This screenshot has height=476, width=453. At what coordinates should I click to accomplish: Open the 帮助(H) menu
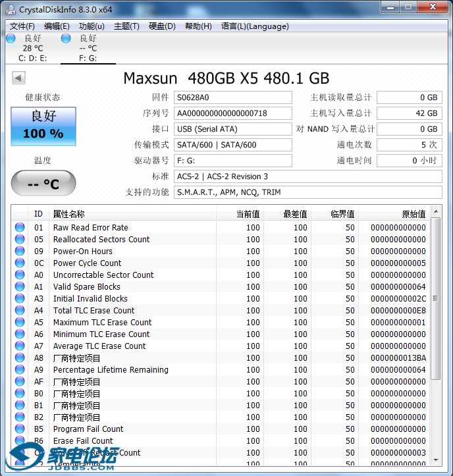click(x=198, y=26)
